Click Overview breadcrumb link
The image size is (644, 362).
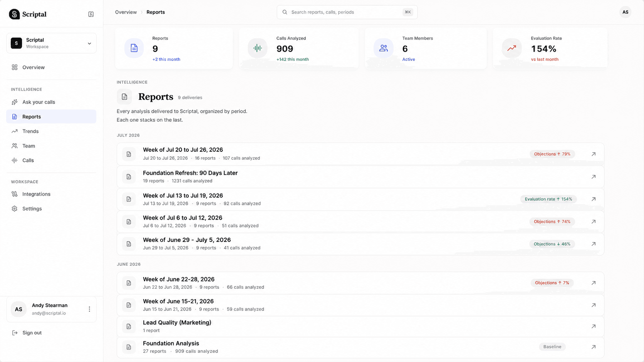126,12
